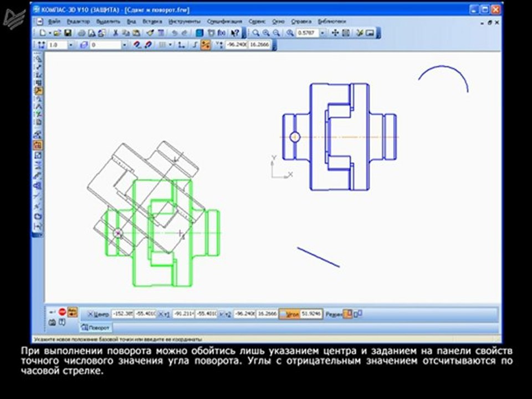Screen dimensions: 532x399
Task: Expand the view scale 1.0 dropdown
Action: click(71, 45)
